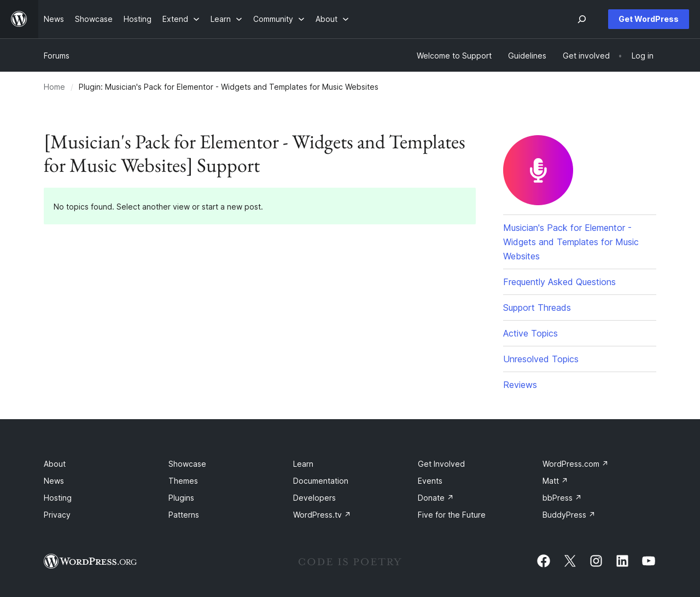The height and width of the screenshot is (597, 700).
Task: Click the Log in link
Action: [643, 56]
